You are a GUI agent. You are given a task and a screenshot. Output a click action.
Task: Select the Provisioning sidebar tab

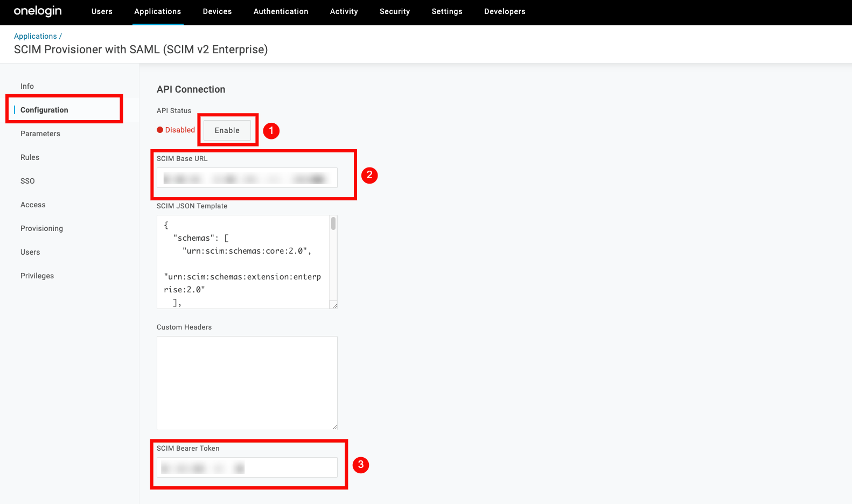pyautogui.click(x=41, y=228)
